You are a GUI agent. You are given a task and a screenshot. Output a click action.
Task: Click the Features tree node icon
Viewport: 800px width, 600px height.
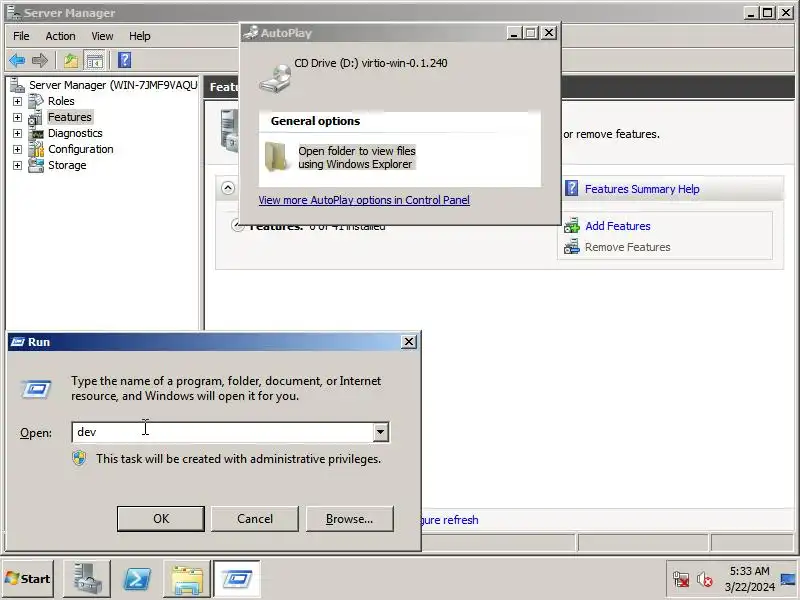35,118
